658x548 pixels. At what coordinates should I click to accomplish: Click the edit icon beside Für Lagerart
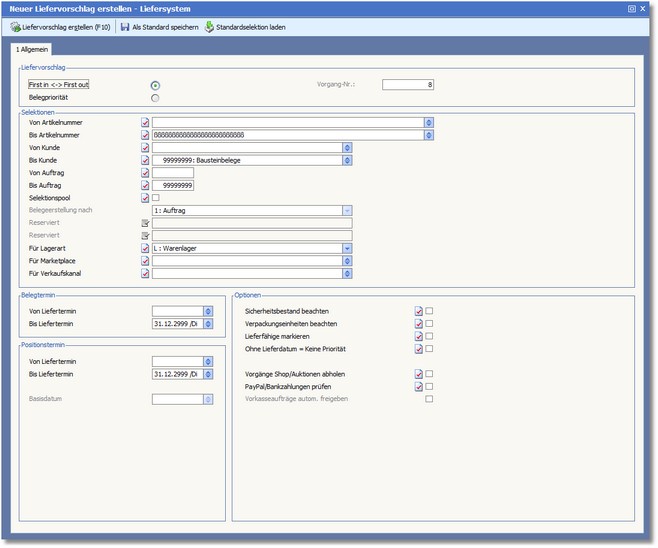(146, 248)
